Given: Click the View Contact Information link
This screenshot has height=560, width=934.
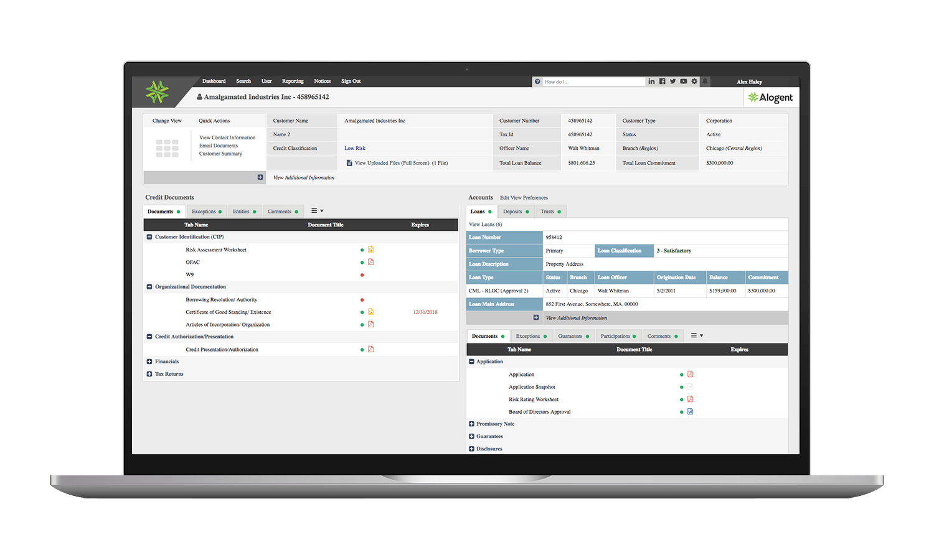Looking at the screenshot, I should 227,138.
